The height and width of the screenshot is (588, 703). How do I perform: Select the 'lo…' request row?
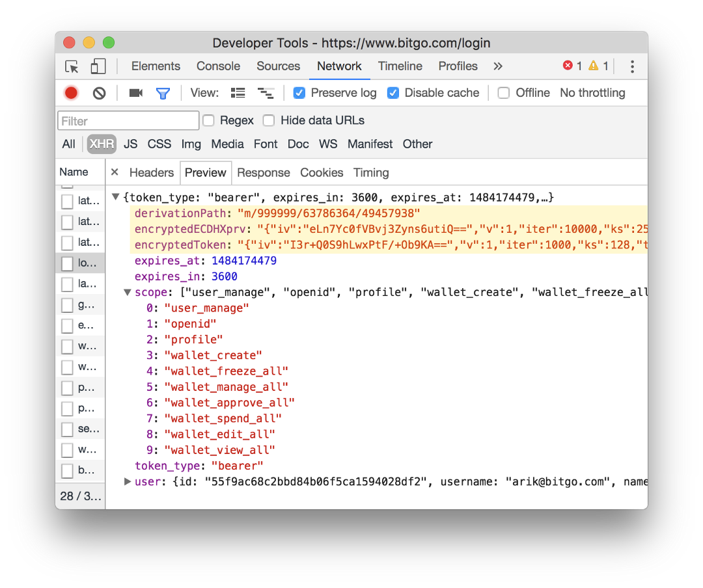tap(80, 263)
